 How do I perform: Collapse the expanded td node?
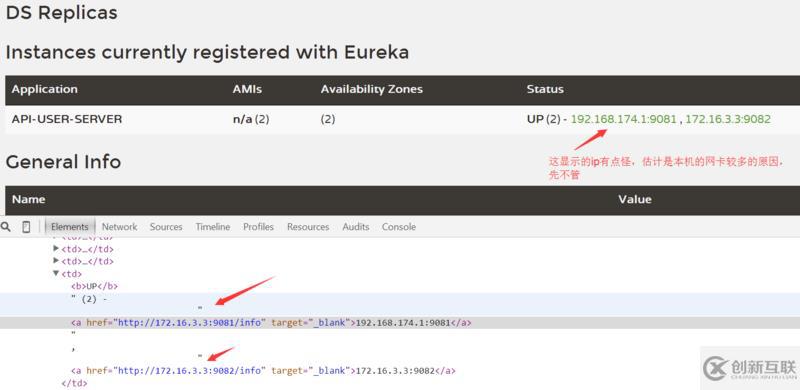(x=56, y=274)
